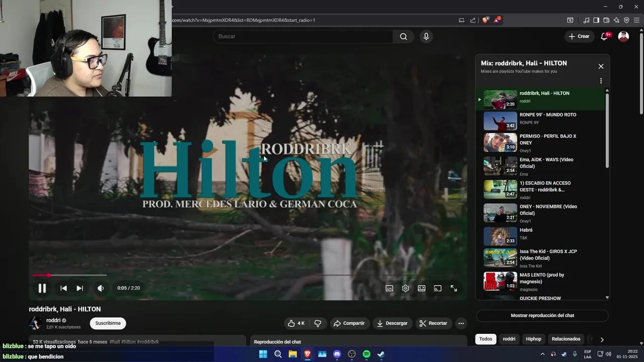The width and height of the screenshot is (644, 362).
Task: Select Issa The Kid - GIROS X JCP
Action: [x=541, y=258]
